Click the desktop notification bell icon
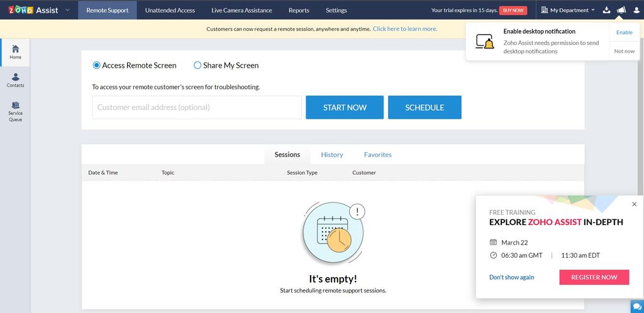Screen dimensions: 644x313 [485, 41]
